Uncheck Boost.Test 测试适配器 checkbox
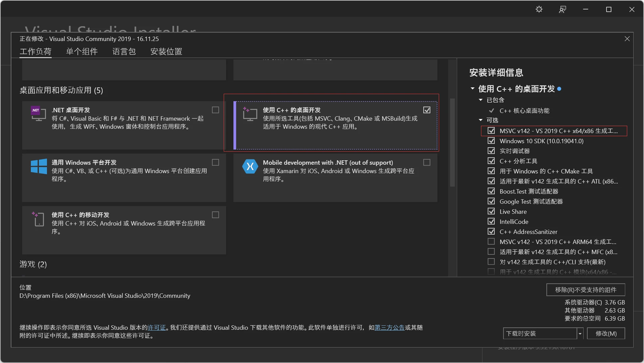Viewport: 644px width, 363px height. click(491, 191)
